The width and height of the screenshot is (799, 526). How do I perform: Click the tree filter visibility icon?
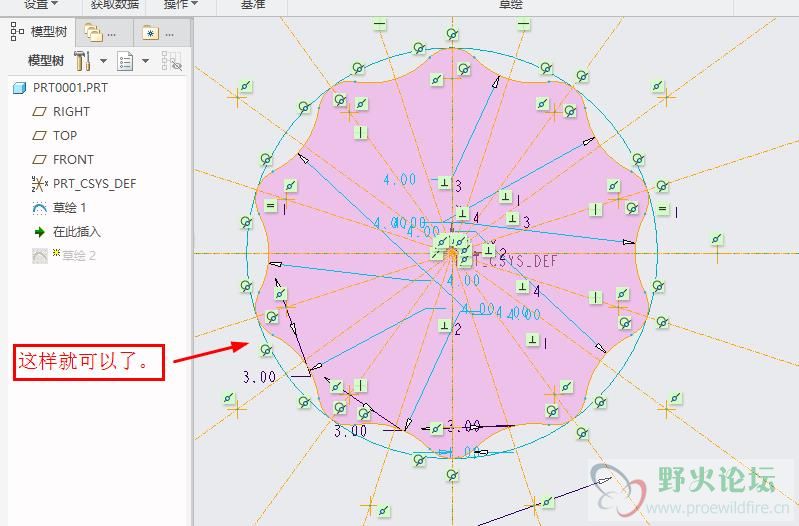(x=171, y=61)
